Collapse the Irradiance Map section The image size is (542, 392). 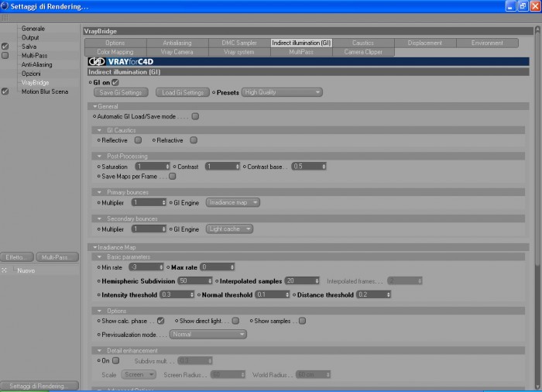[x=95, y=247]
